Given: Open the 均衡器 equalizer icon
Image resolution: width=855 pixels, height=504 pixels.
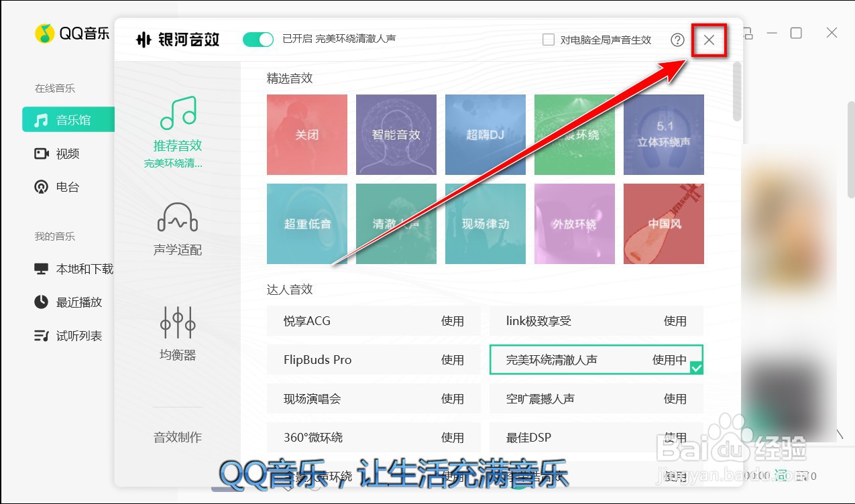Looking at the screenshot, I should coord(176,327).
